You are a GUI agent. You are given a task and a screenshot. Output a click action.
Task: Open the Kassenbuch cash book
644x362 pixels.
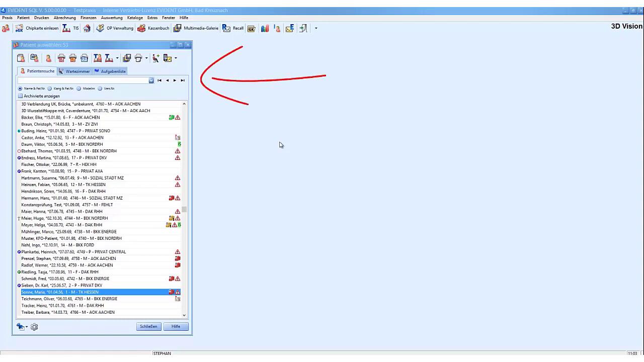(153, 29)
